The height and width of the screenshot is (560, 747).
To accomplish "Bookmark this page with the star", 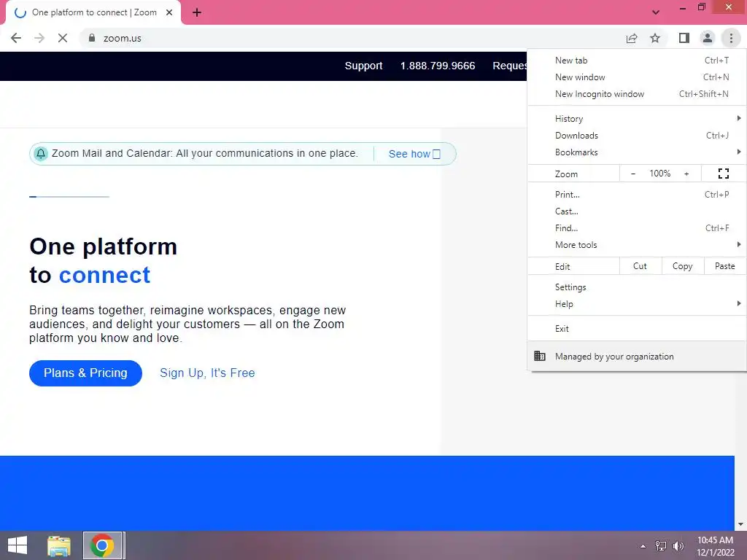I will point(655,38).
